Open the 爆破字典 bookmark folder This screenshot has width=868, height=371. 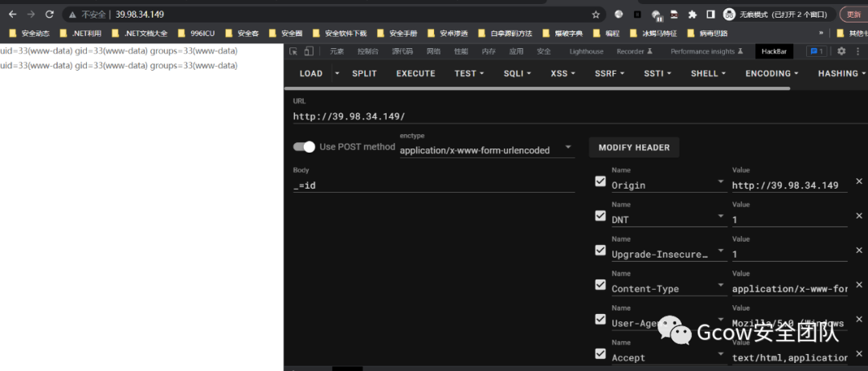[x=563, y=33]
